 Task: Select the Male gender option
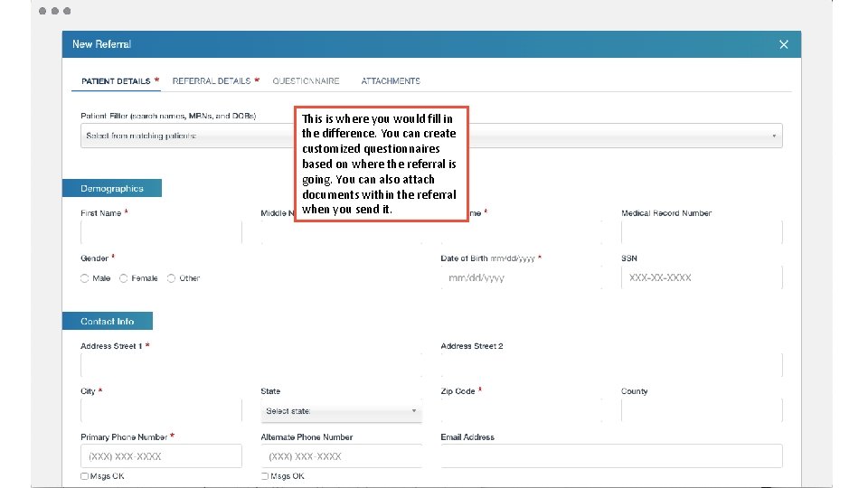pyautogui.click(x=85, y=278)
